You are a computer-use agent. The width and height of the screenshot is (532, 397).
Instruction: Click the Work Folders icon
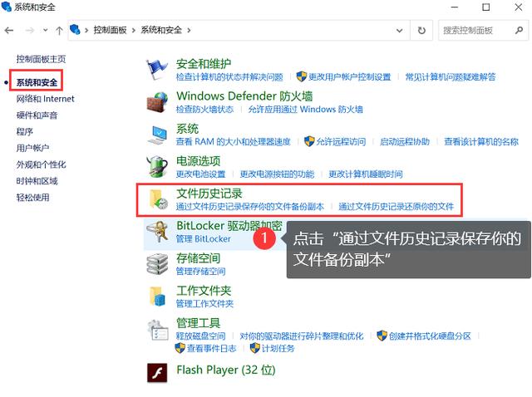[x=157, y=297]
